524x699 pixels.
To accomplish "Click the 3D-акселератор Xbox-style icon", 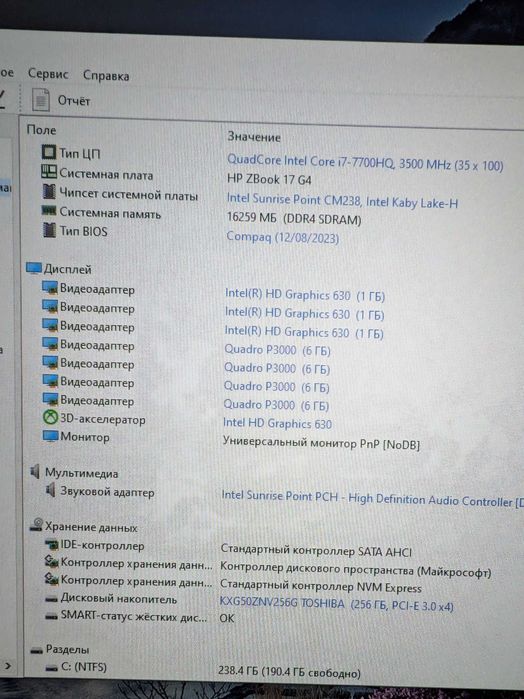I will [x=50, y=418].
